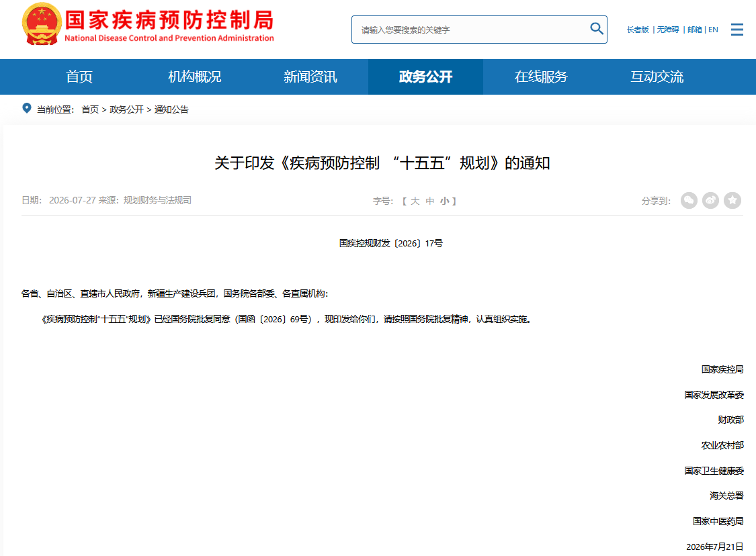The image size is (756, 556).
Task: Focus the keyword search input field
Action: 472,30
